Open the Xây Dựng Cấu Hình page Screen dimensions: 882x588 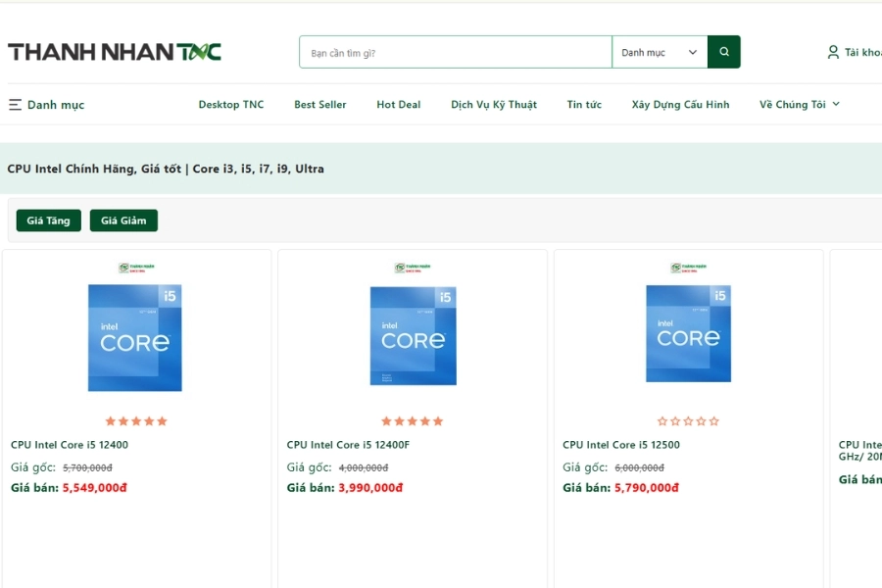680,104
